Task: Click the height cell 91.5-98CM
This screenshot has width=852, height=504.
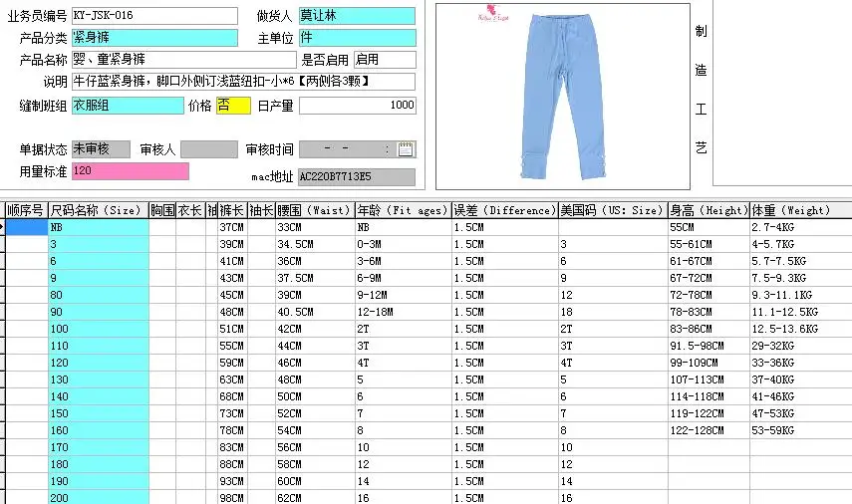Action: 709,346
